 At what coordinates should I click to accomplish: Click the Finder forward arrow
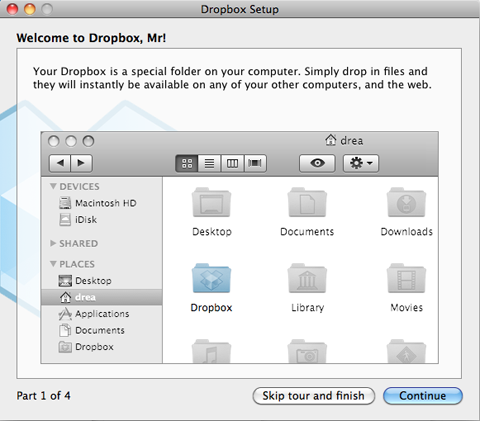[x=81, y=163]
